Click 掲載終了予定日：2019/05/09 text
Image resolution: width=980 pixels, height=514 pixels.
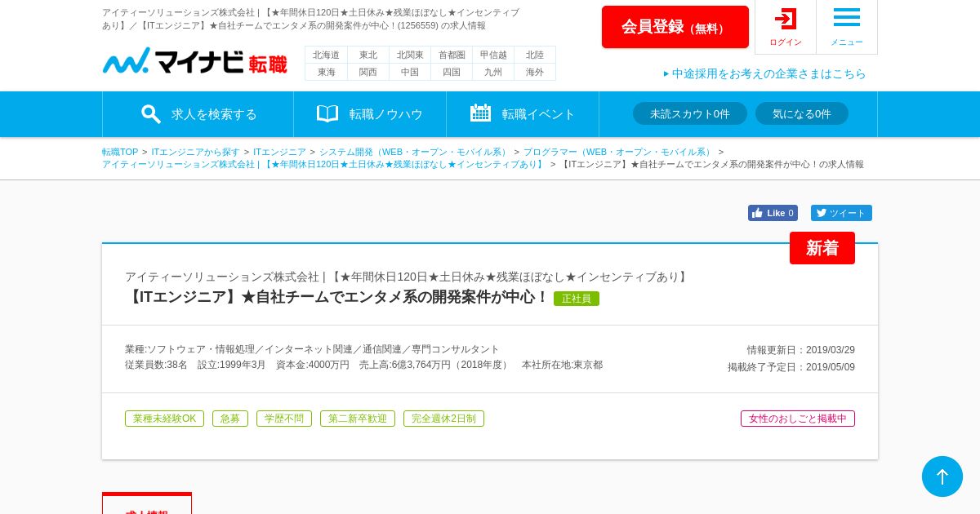[x=791, y=367]
